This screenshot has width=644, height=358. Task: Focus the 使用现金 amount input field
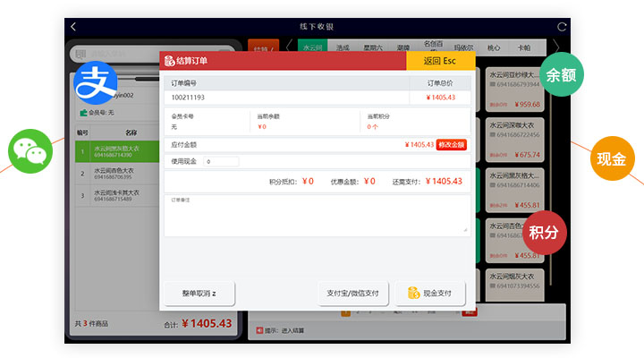coord(221,162)
